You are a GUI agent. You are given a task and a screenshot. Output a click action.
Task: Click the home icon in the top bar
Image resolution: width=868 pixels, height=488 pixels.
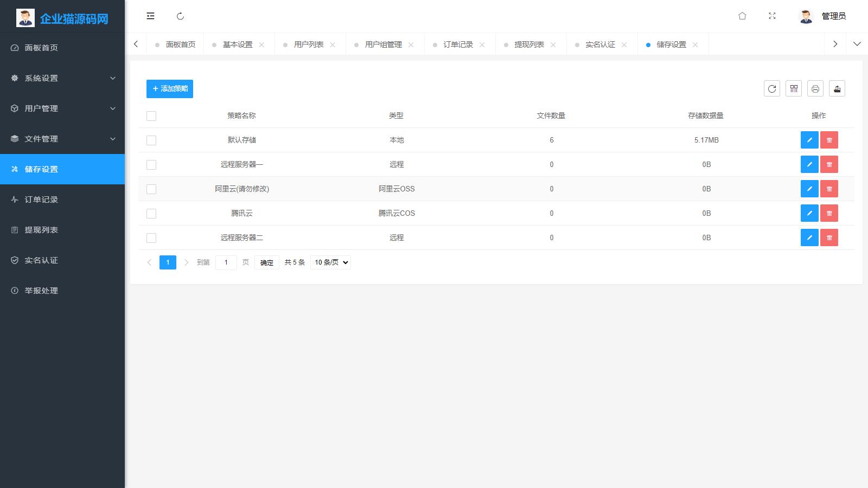742,16
